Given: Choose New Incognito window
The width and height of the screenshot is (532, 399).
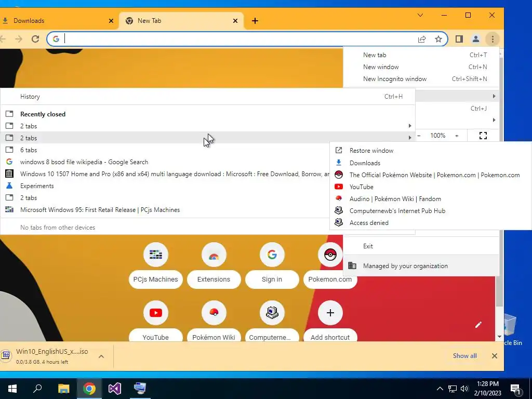Looking at the screenshot, I should point(421,79).
